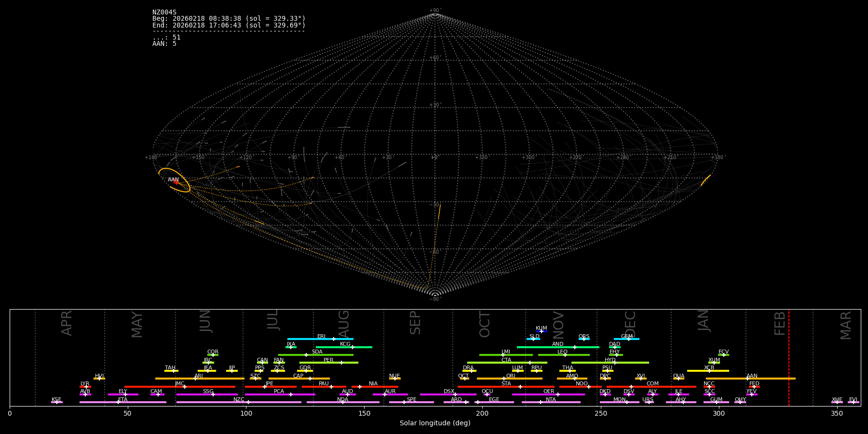Select the COR shower label
This screenshot has height=434, width=868.
[x=213, y=352]
